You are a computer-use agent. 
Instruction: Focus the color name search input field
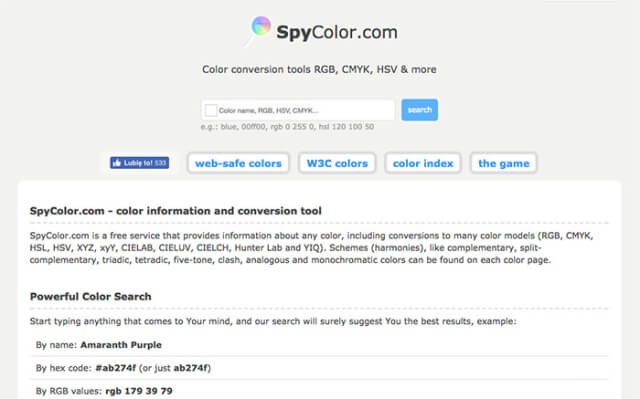click(298, 110)
